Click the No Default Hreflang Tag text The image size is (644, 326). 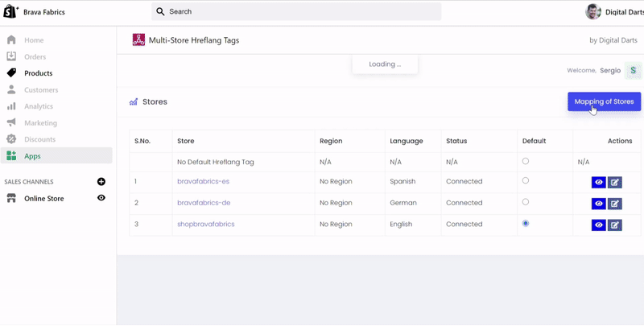[216, 162]
